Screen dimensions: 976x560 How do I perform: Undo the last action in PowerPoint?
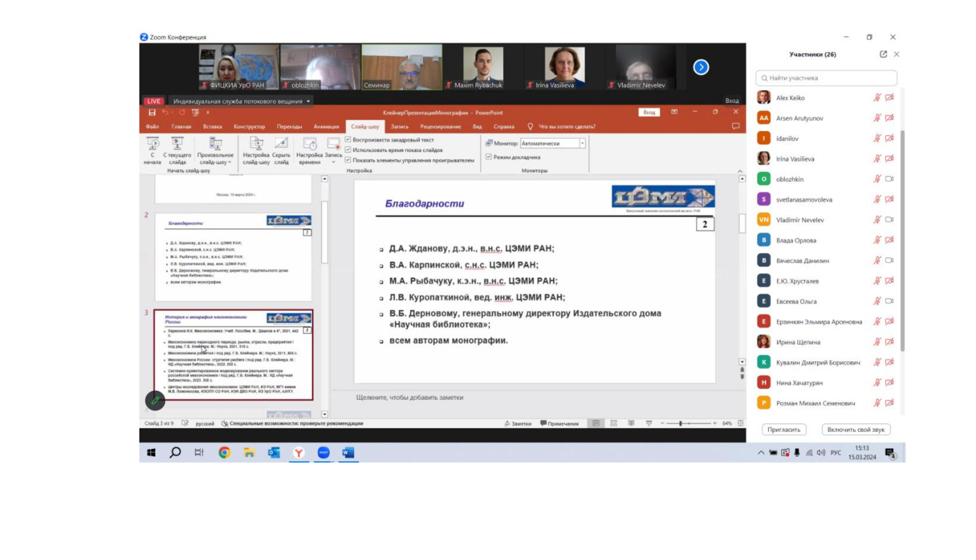(165, 112)
